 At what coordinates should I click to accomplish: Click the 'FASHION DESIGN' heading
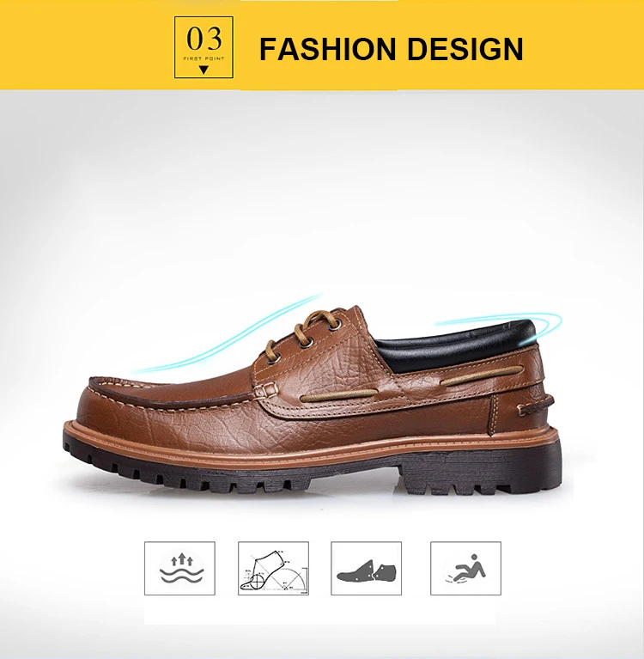pyautogui.click(x=391, y=49)
